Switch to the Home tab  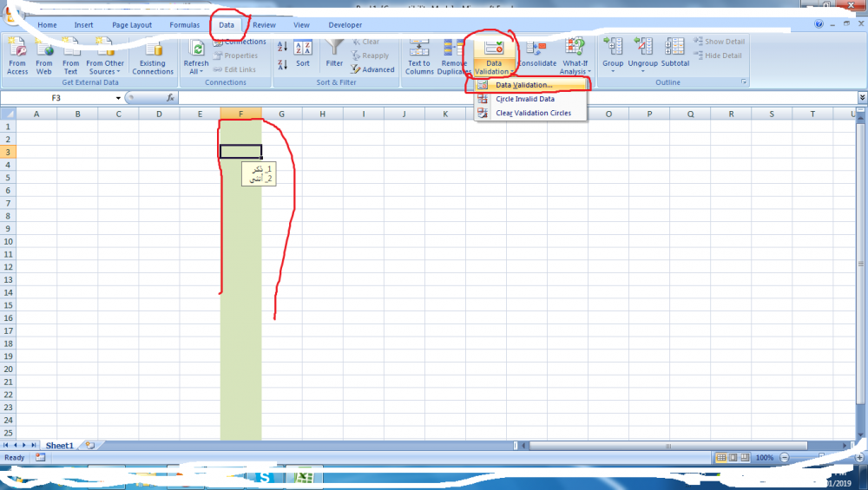coord(47,25)
